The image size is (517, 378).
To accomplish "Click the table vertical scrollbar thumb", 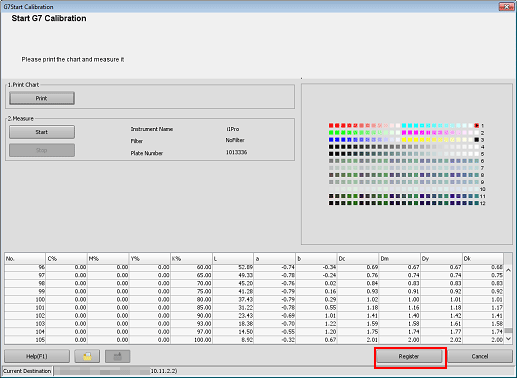I will (508, 330).
